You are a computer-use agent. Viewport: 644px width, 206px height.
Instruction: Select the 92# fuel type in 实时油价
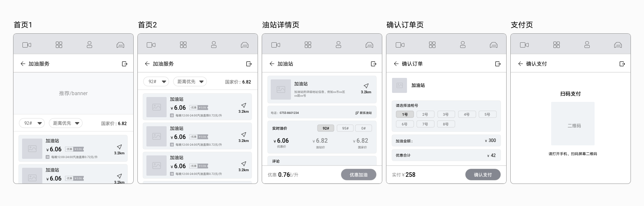[326, 128]
